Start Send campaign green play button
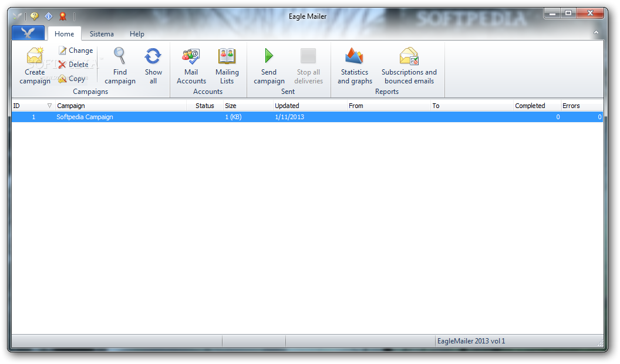The width and height of the screenshot is (620, 364). click(x=269, y=56)
